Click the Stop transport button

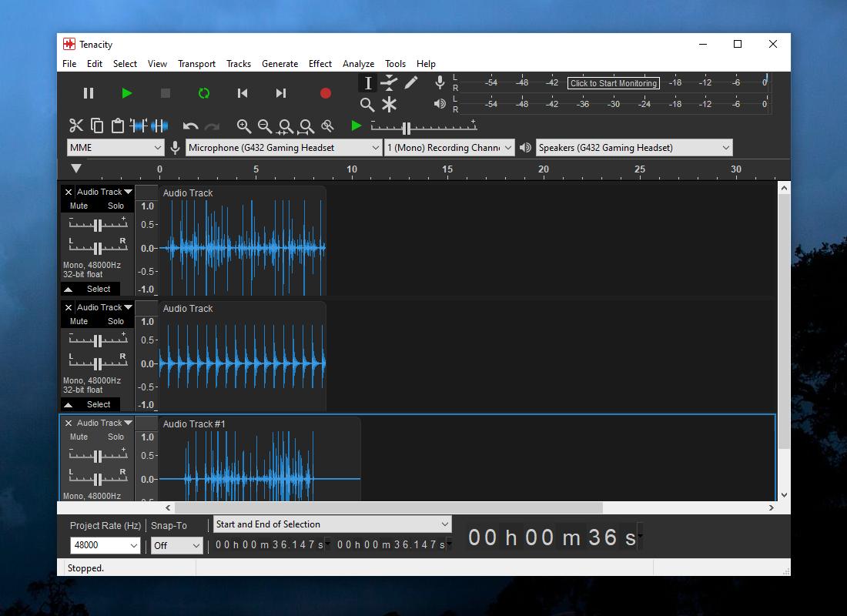pos(166,93)
